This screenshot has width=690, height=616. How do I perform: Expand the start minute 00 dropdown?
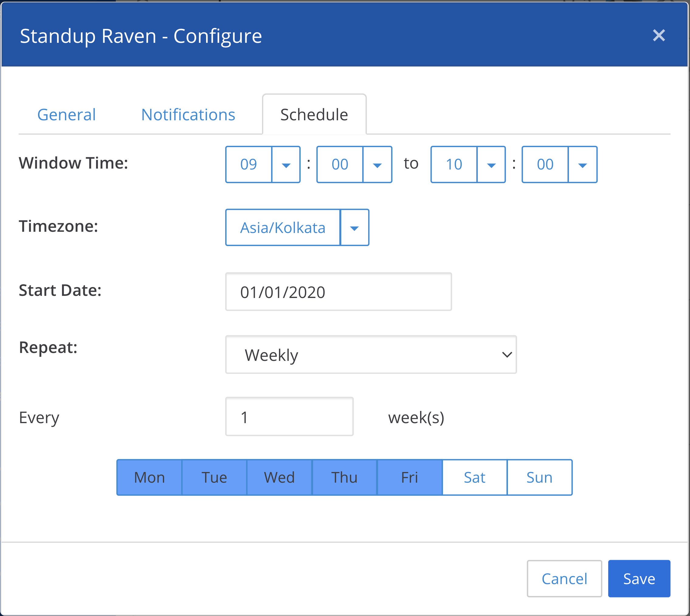[377, 165]
